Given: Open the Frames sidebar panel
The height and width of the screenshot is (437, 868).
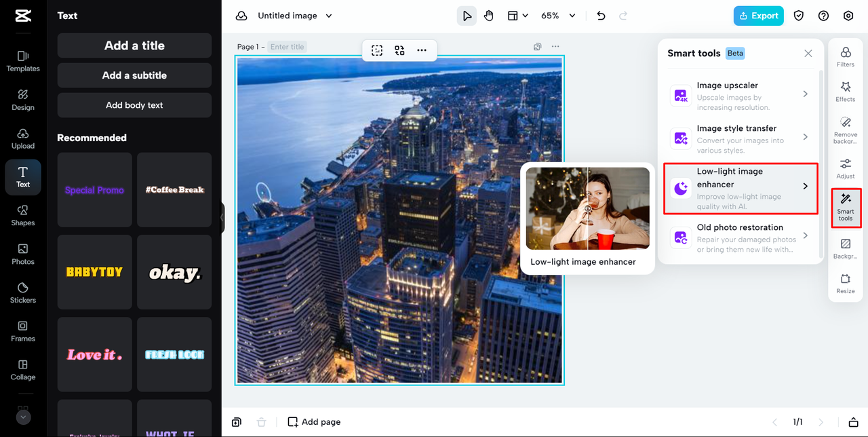Looking at the screenshot, I should pyautogui.click(x=23, y=331).
